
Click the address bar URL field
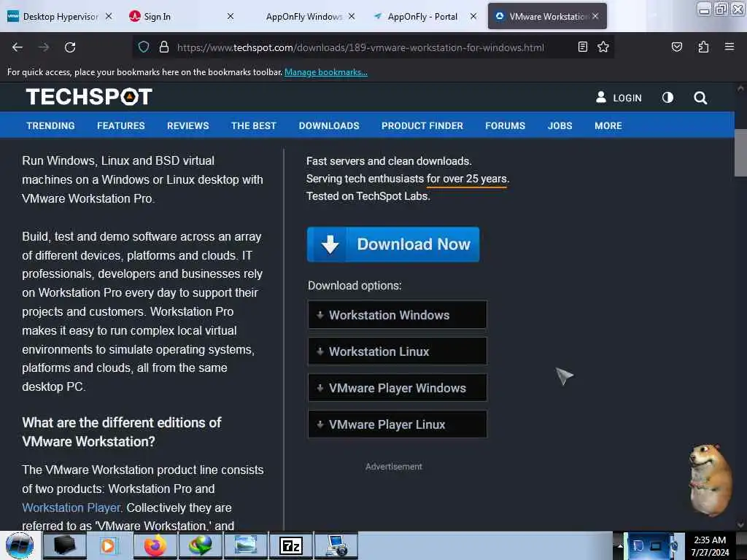[360, 47]
